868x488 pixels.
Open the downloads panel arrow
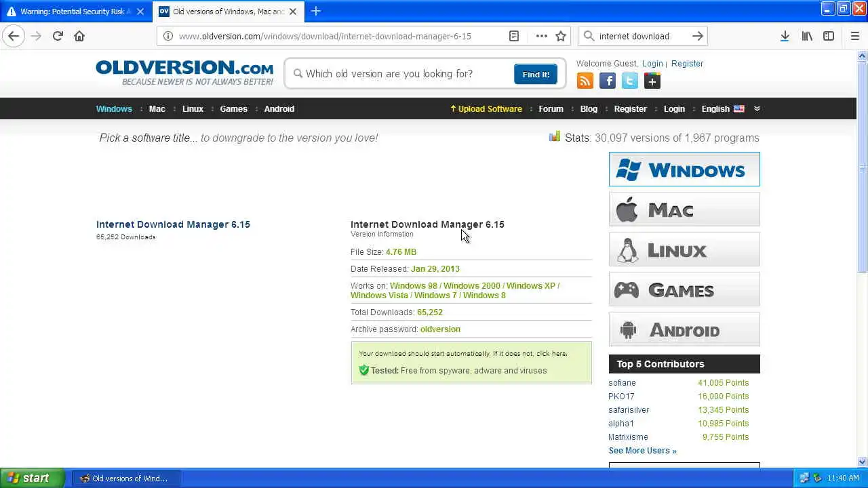coord(785,36)
